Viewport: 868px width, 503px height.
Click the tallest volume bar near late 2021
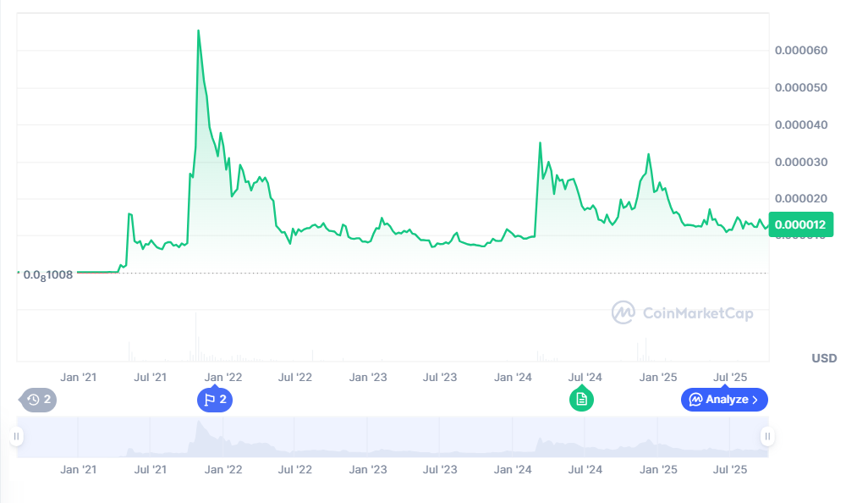tap(195, 334)
